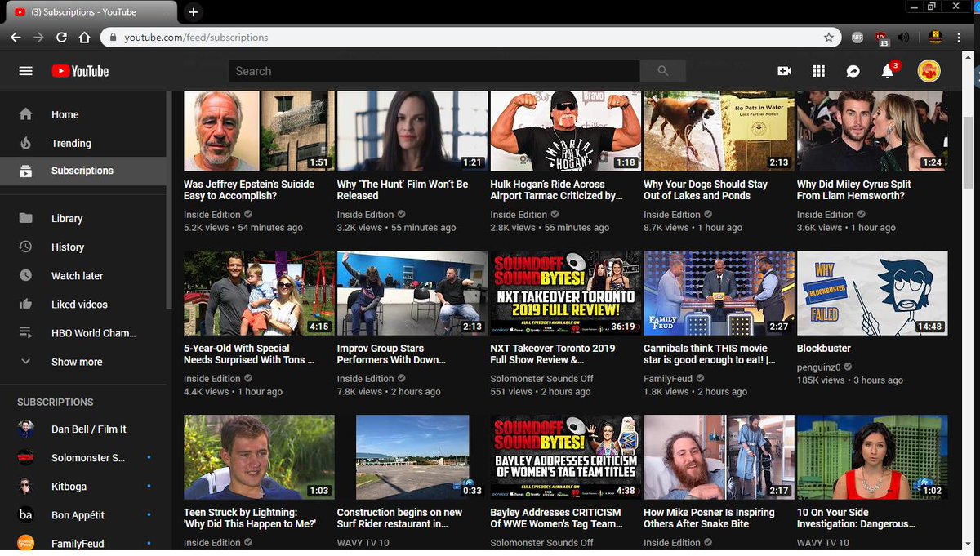This screenshot has height=556, width=980.
Task: Open Liked videos playlist
Action: click(x=82, y=304)
